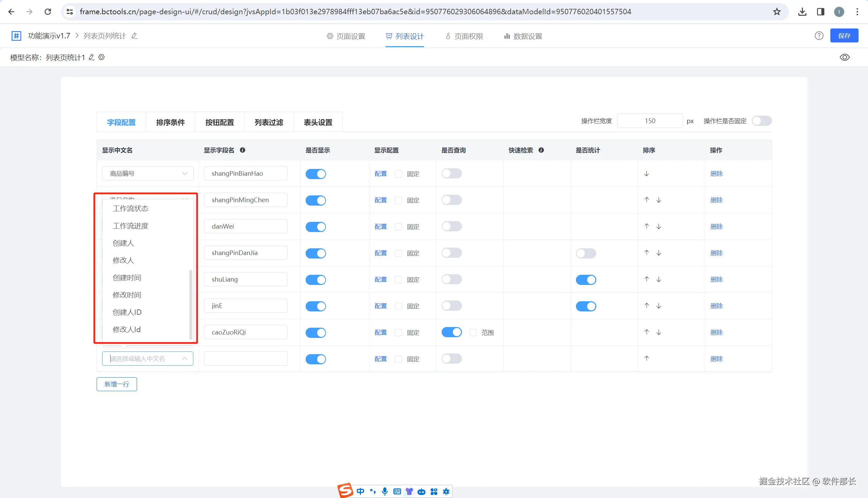
Task: Check 范围 checkbox in caoZuoRiQi row
Action: (473, 332)
